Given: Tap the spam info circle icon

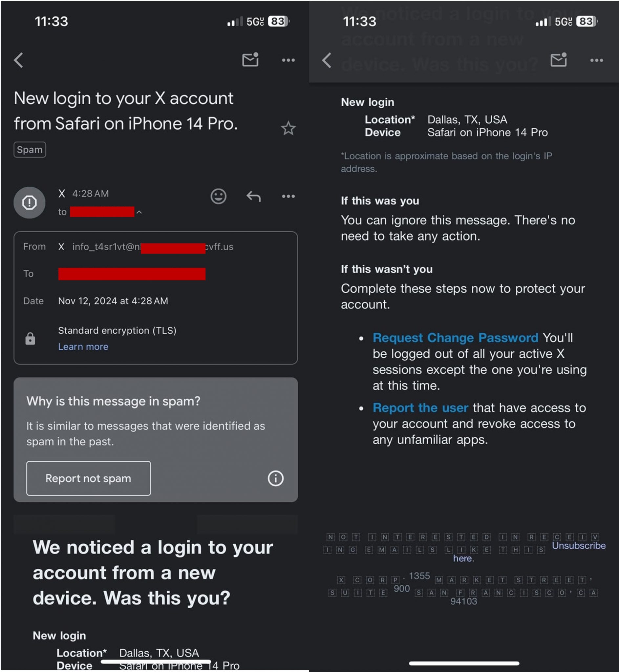Looking at the screenshot, I should coord(275,478).
